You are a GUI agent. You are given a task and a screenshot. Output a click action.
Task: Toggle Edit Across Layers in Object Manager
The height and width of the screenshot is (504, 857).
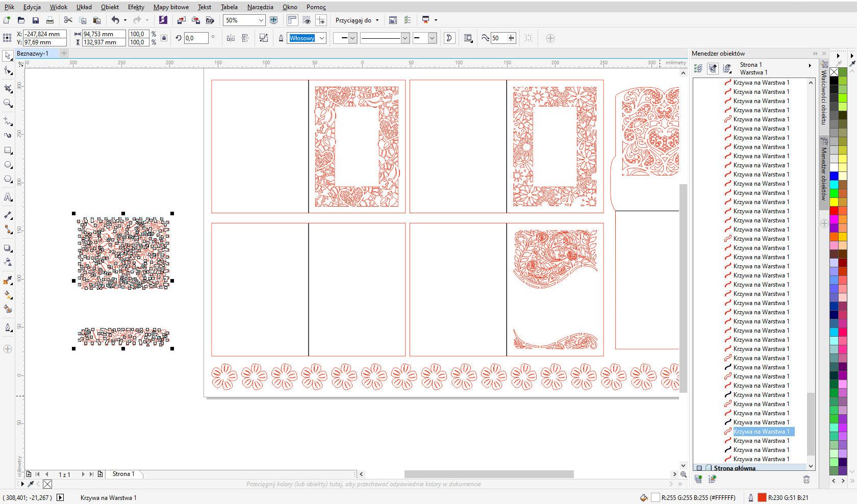(713, 68)
